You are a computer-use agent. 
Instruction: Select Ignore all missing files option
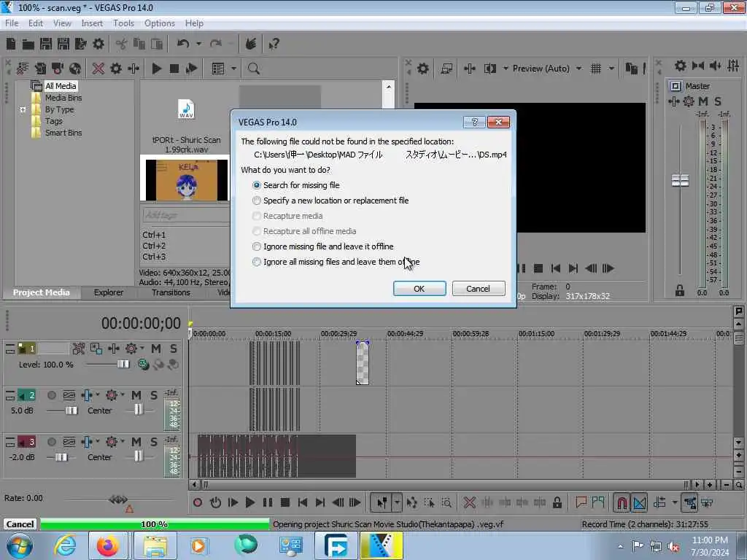click(336, 262)
